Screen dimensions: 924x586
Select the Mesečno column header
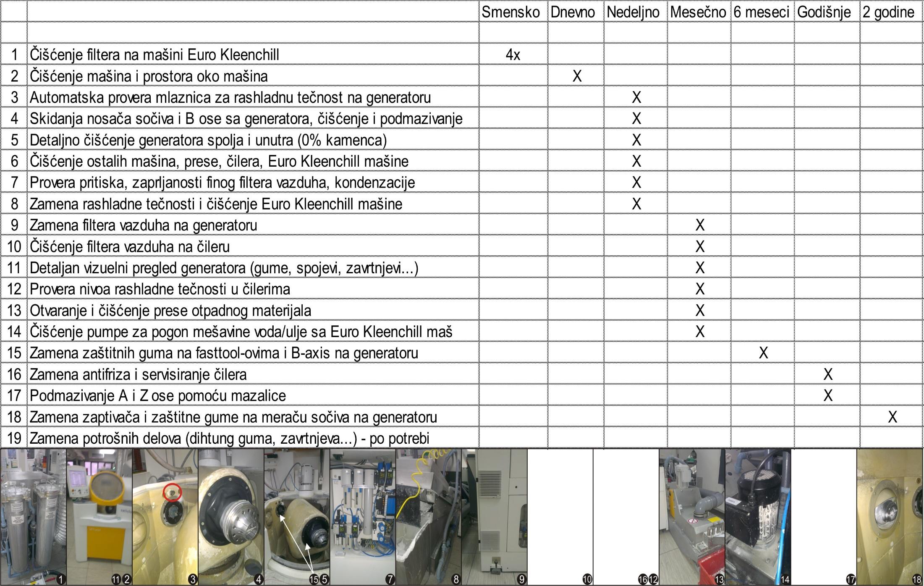coord(698,12)
